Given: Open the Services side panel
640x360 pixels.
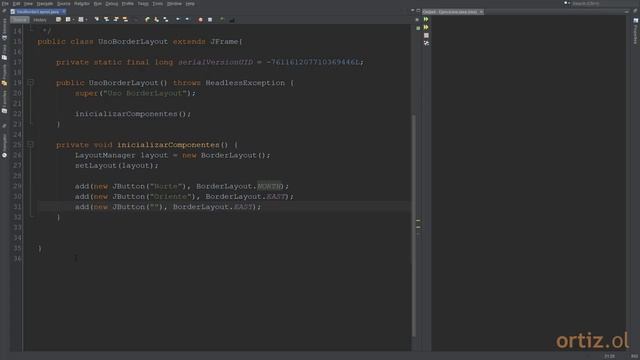Looking at the screenshot, I should point(4,29).
